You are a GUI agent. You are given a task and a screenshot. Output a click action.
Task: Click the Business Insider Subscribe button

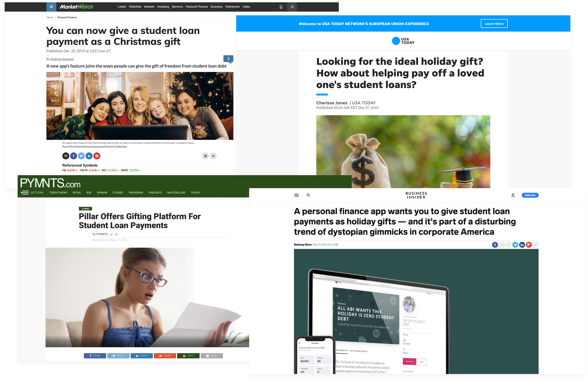tap(530, 195)
